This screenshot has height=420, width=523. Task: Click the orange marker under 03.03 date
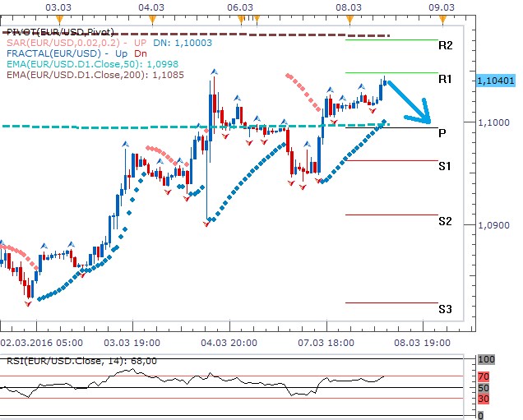click(x=58, y=17)
